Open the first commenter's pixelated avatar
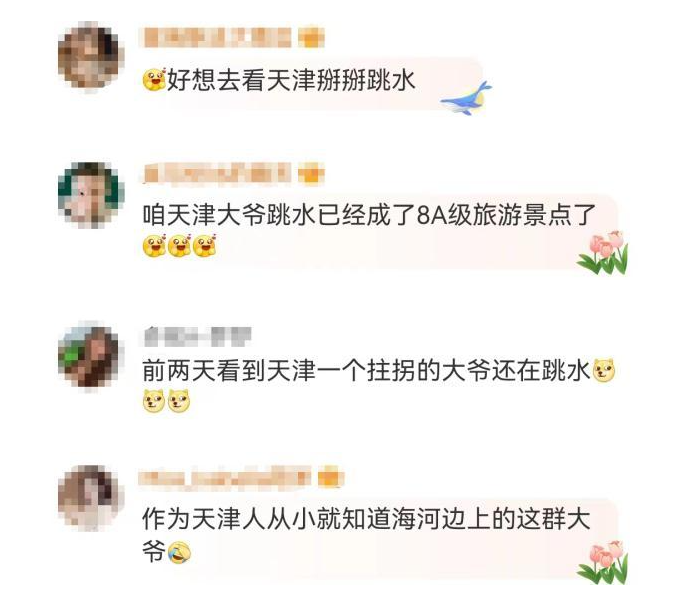The image size is (678, 605). pyautogui.click(x=91, y=57)
